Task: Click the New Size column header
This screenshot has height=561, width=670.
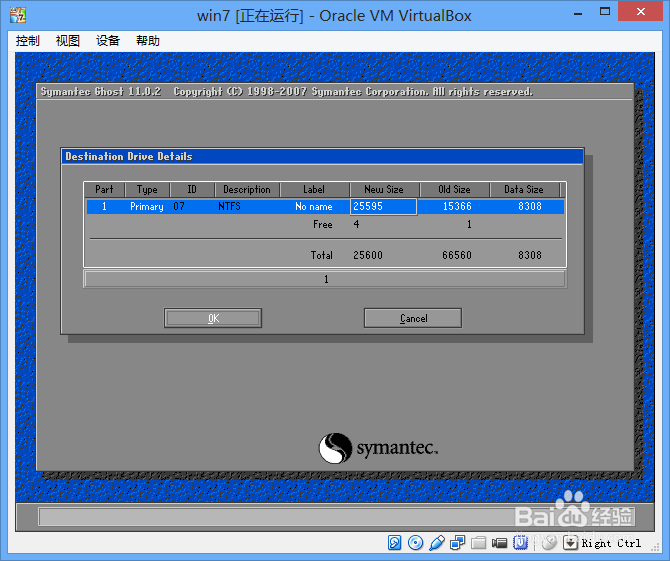Action: coord(384,189)
